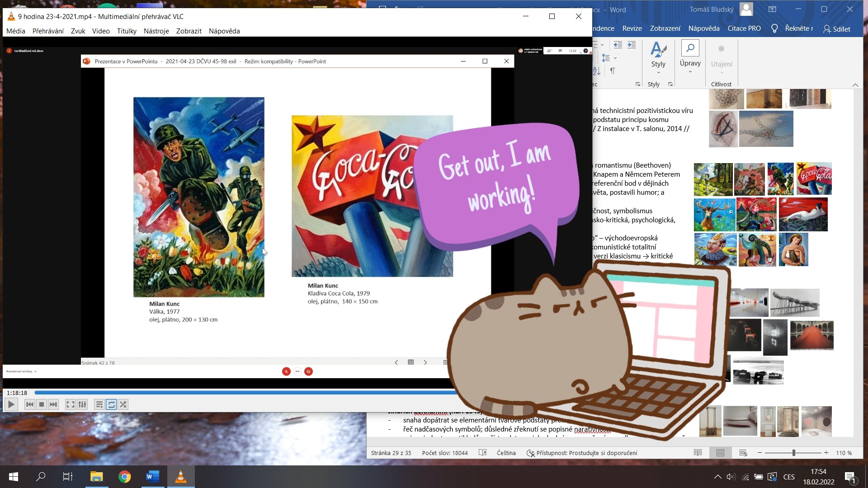The image size is (868, 488).
Task: Collapse the Word ribbon
Action: point(855,85)
